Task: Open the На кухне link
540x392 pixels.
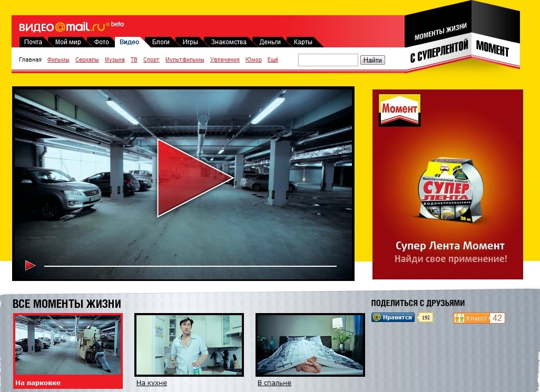Action: (x=152, y=383)
